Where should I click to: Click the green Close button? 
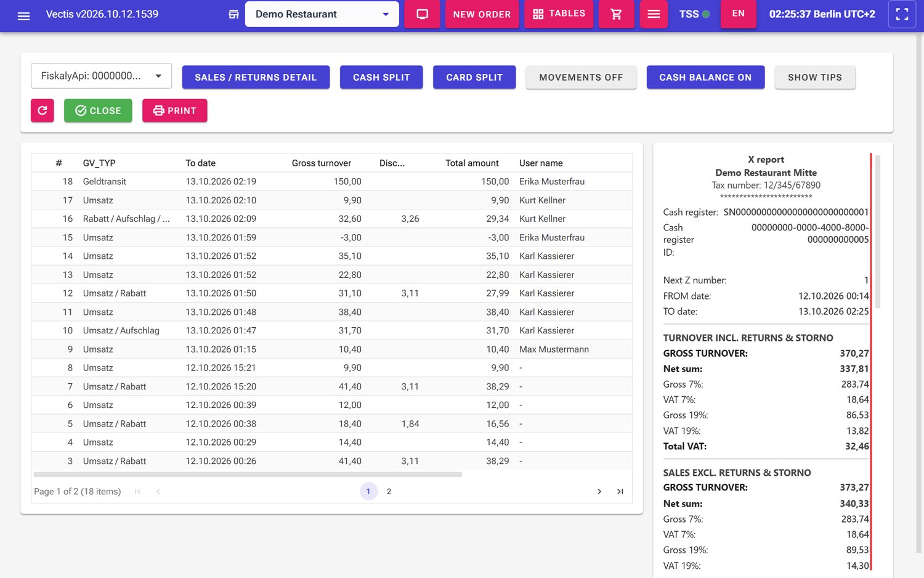[98, 110]
